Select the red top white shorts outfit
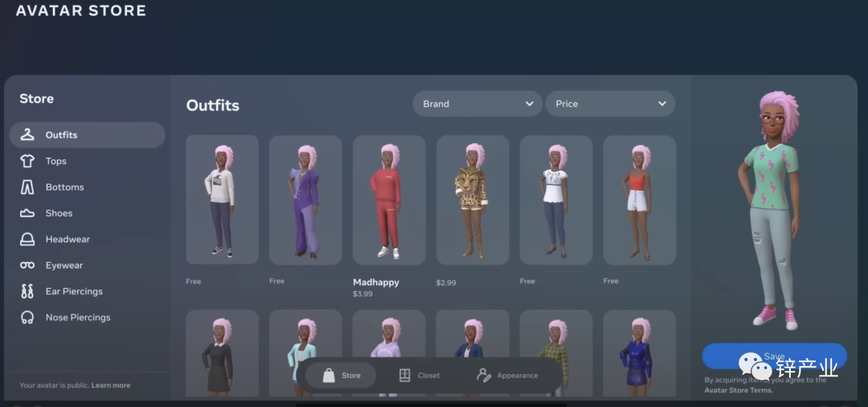 640,200
